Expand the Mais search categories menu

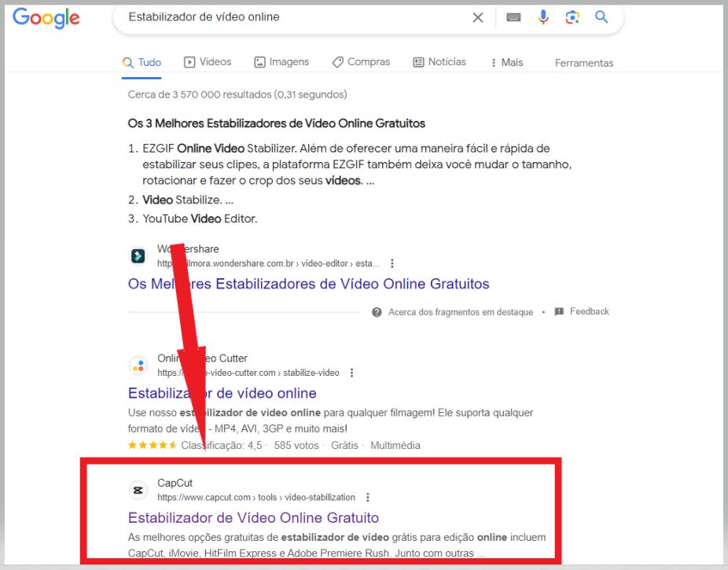pos(506,62)
